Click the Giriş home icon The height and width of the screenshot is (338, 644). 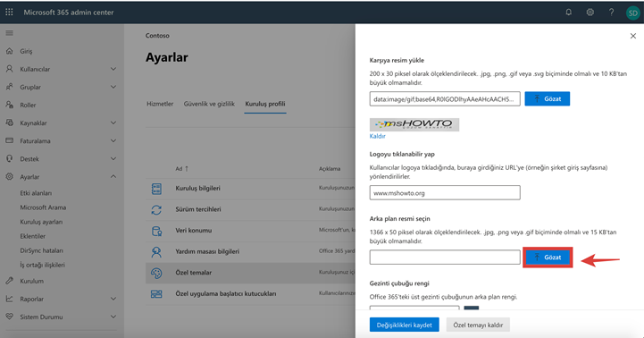tap(10, 51)
